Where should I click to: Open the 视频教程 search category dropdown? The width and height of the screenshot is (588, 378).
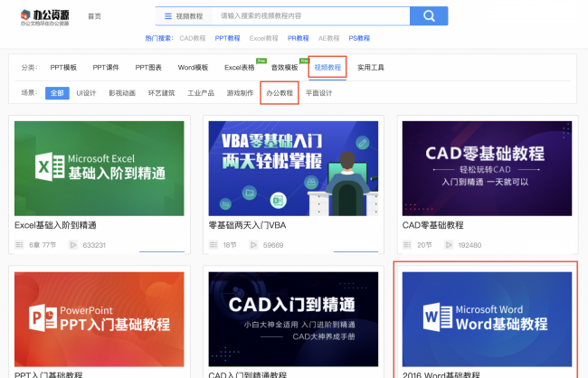(184, 16)
